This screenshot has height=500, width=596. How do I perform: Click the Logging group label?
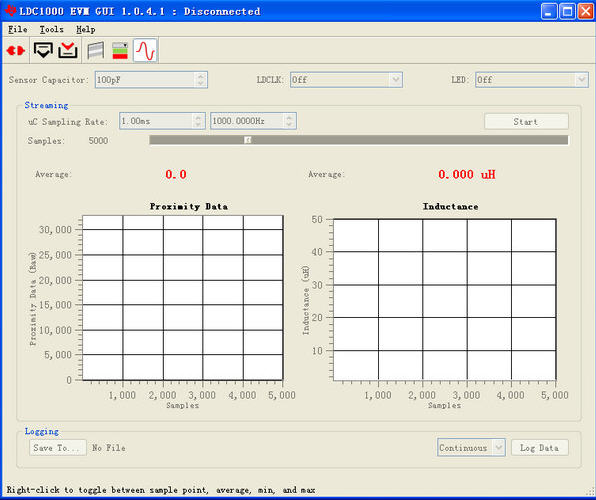[42, 432]
